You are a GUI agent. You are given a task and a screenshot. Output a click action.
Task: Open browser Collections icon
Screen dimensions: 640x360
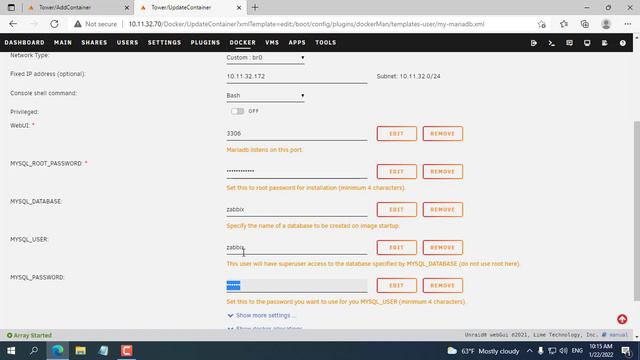click(584, 24)
